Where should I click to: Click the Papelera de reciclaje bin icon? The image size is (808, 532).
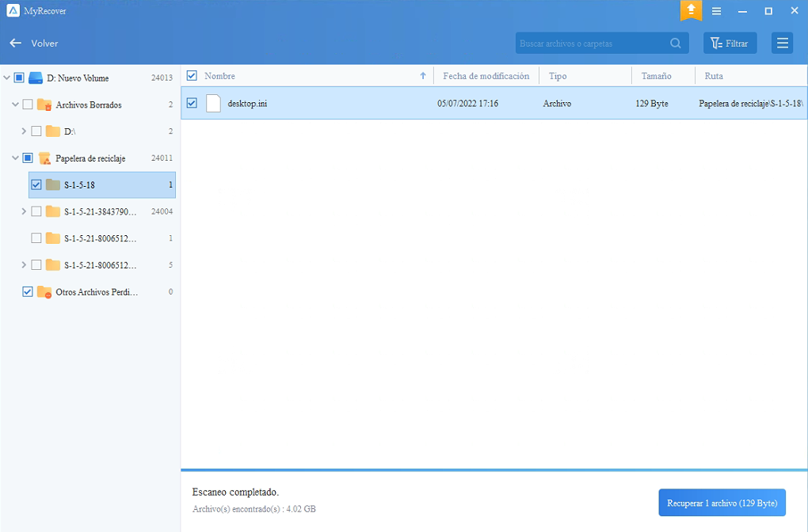pos(45,158)
